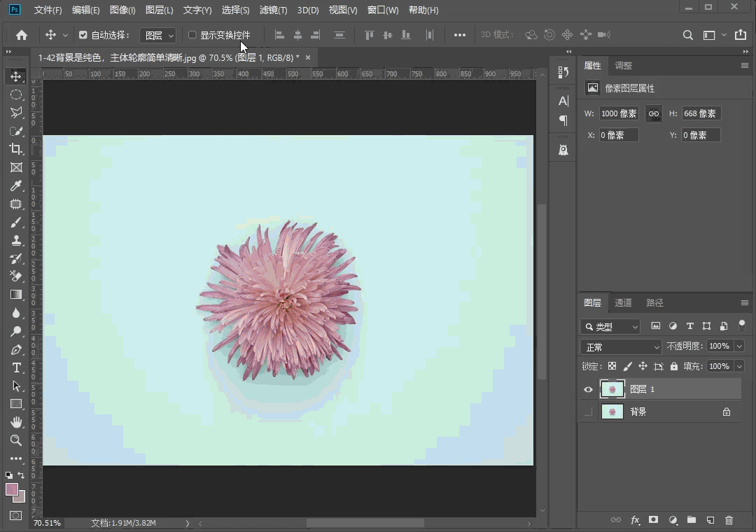756x532 pixels.
Task: Switch to the 通道 tab
Action: click(623, 303)
